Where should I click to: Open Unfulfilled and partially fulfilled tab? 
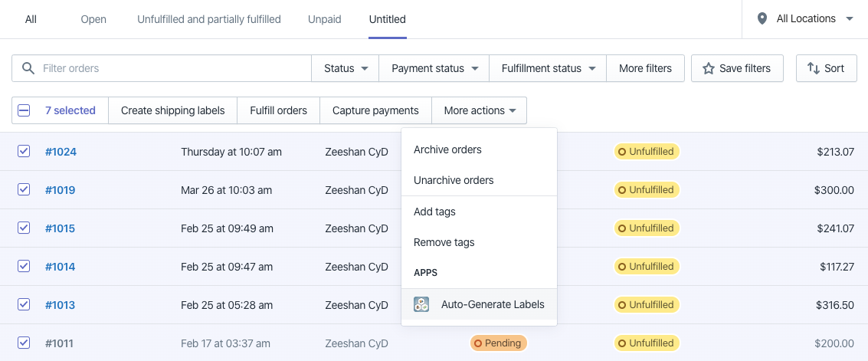(x=209, y=19)
